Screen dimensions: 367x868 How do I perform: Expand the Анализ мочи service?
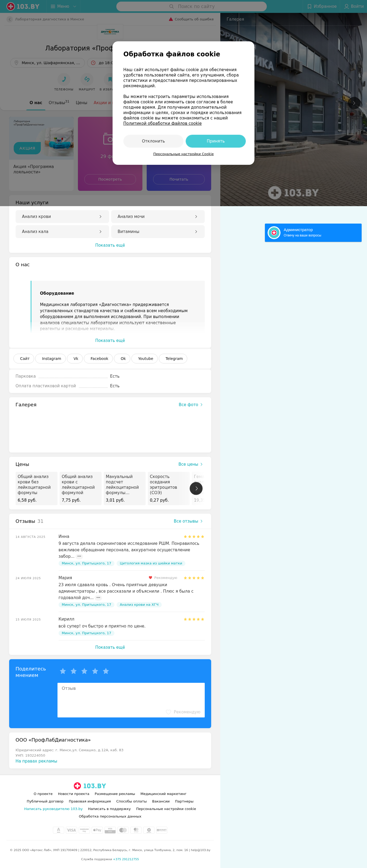point(158,217)
